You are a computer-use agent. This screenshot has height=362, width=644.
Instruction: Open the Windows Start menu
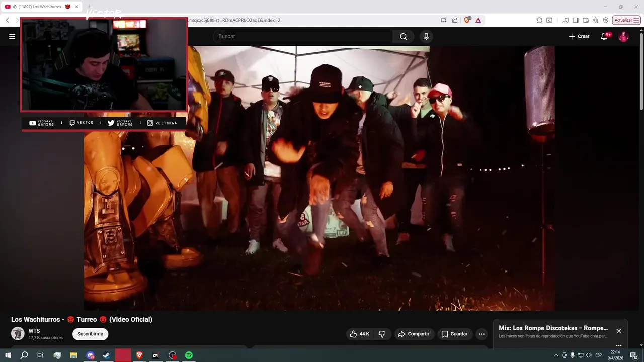coord(8,355)
